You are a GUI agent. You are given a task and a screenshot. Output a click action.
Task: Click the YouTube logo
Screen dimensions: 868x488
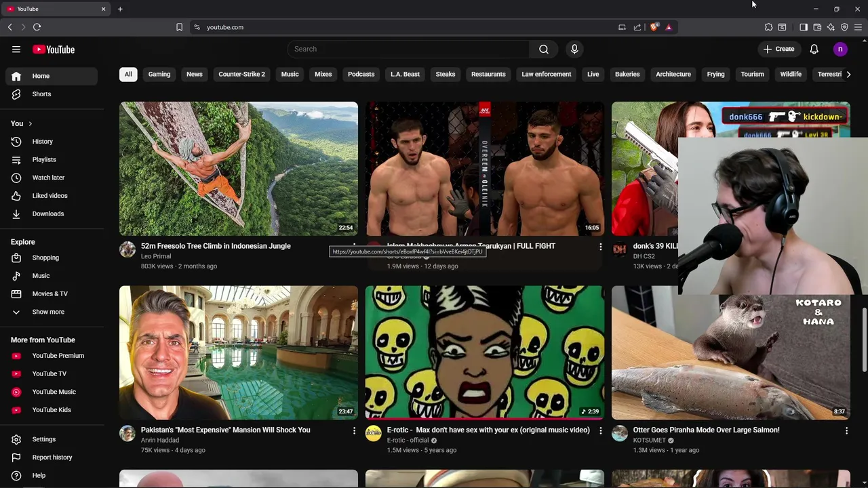(54, 49)
